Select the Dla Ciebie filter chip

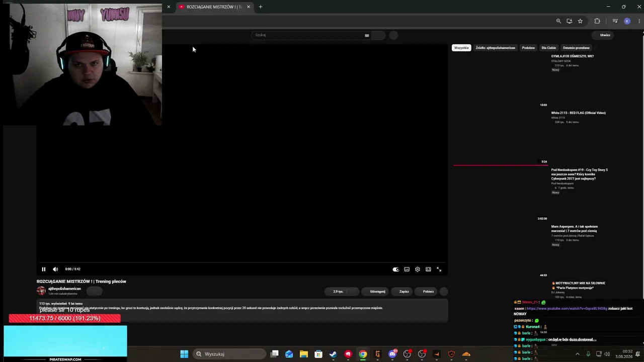point(548,48)
